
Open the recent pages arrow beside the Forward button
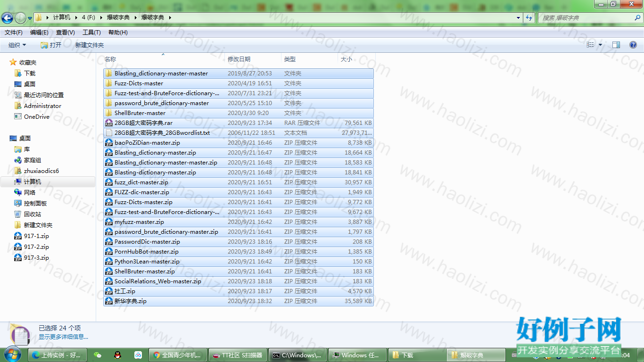30,18
